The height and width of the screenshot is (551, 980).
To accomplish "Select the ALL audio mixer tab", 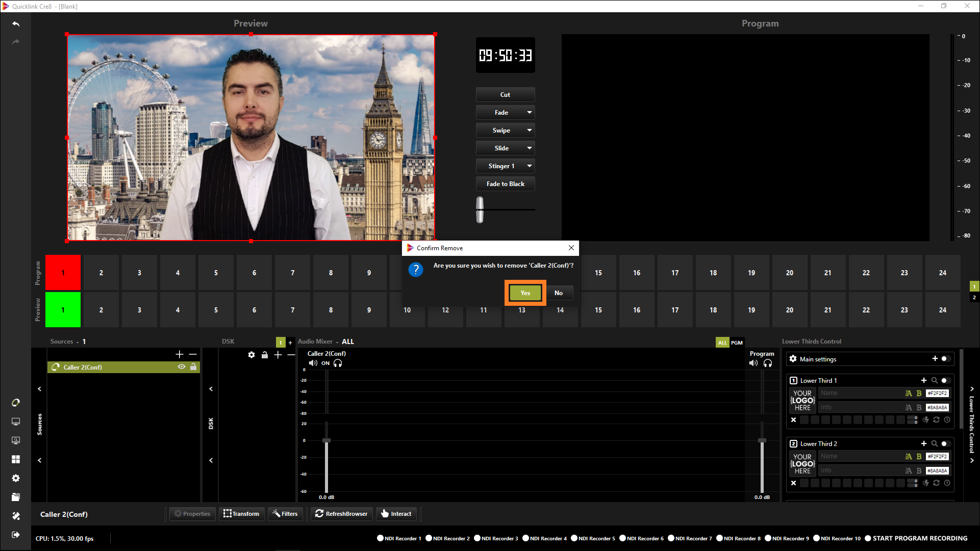I will (x=722, y=343).
